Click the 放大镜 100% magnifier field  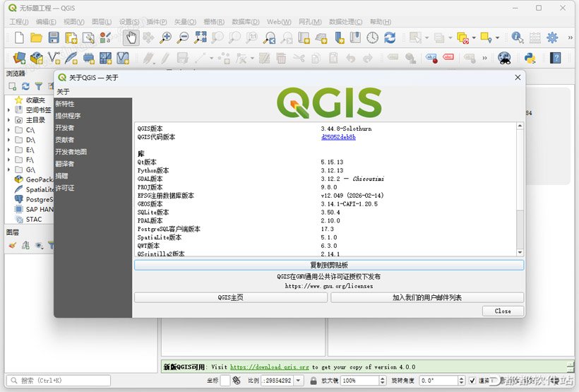point(360,380)
